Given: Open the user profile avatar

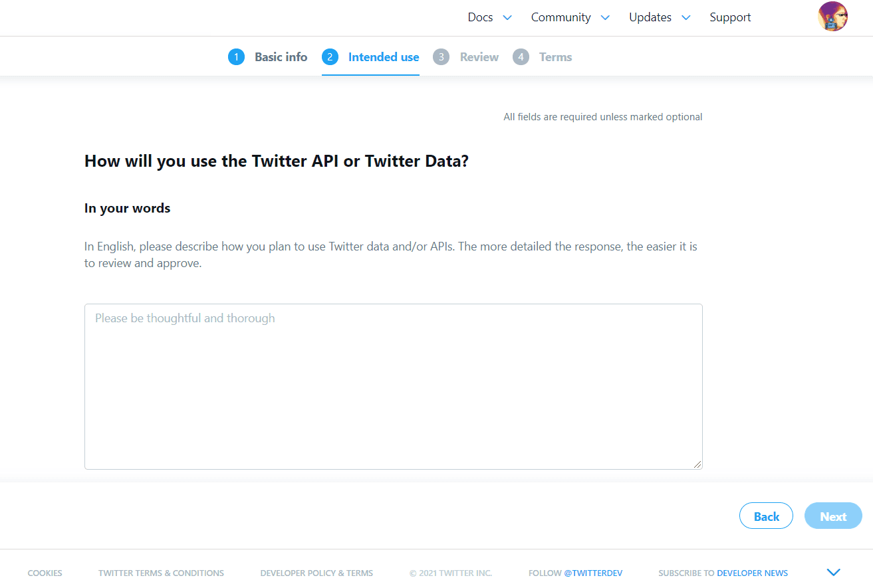Looking at the screenshot, I should click(832, 17).
